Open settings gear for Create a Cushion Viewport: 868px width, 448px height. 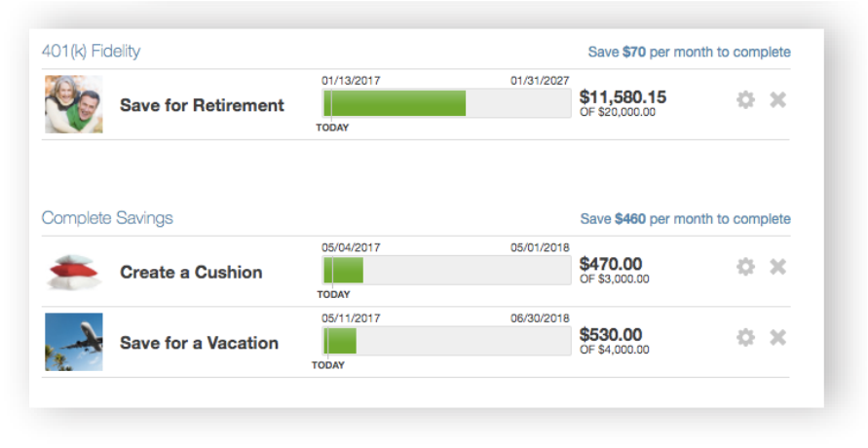[745, 267]
